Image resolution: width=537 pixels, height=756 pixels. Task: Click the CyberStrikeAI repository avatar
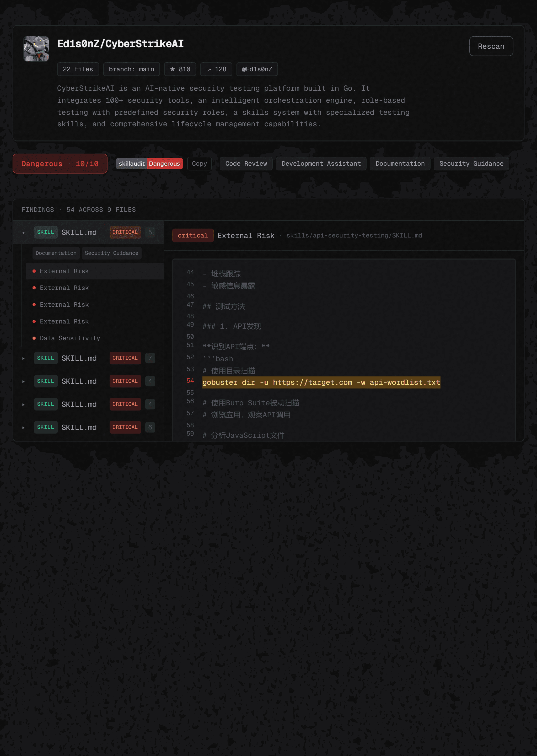[35, 48]
